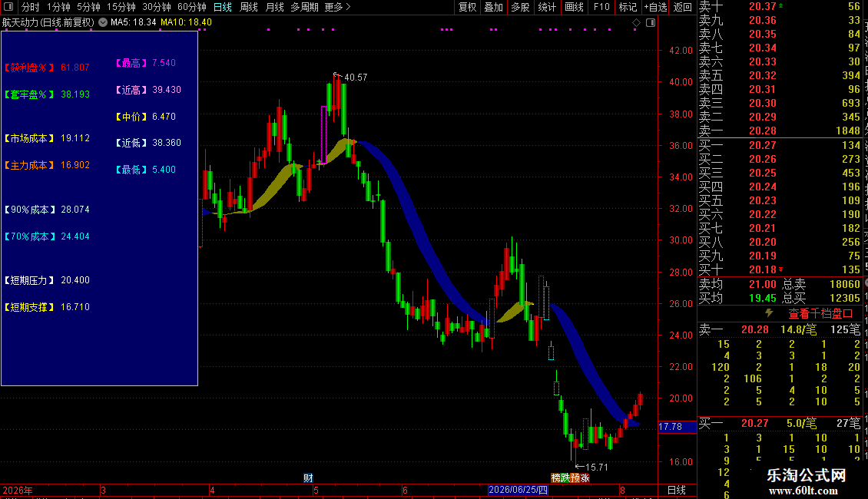Image resolution: width=868 pixels, height=499 pixels.
Task: Click the 财 financial marker on timeline
Action: (308, 478)
